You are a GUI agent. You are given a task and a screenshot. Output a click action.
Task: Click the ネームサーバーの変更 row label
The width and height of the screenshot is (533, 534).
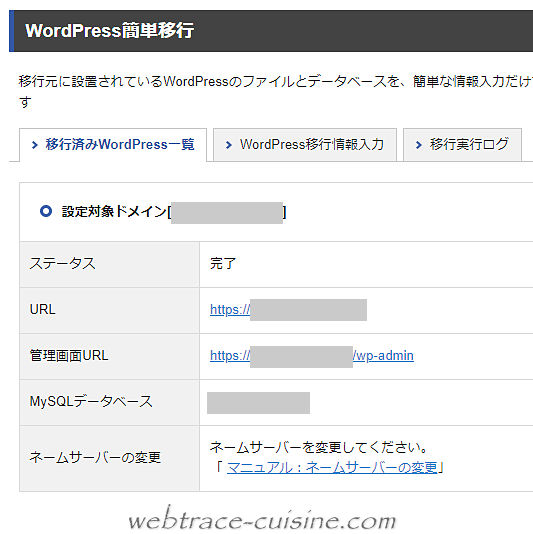(x=95, y=457)
